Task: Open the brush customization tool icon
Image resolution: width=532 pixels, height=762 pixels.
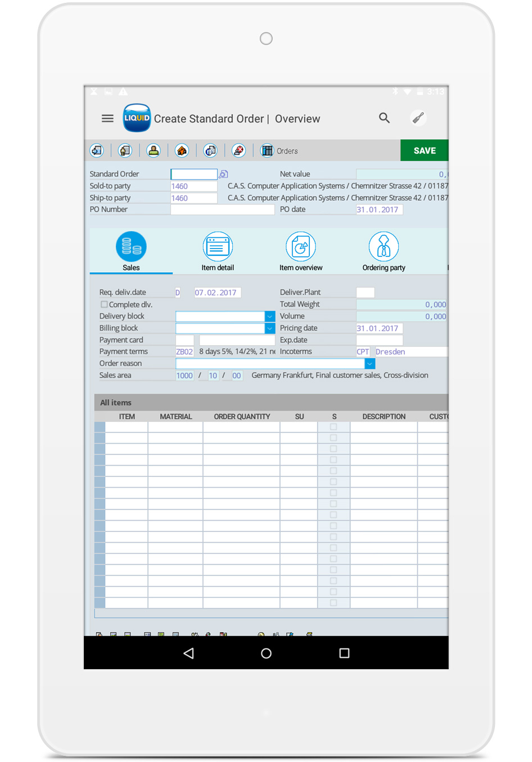Action: click(x=418, y=118)
